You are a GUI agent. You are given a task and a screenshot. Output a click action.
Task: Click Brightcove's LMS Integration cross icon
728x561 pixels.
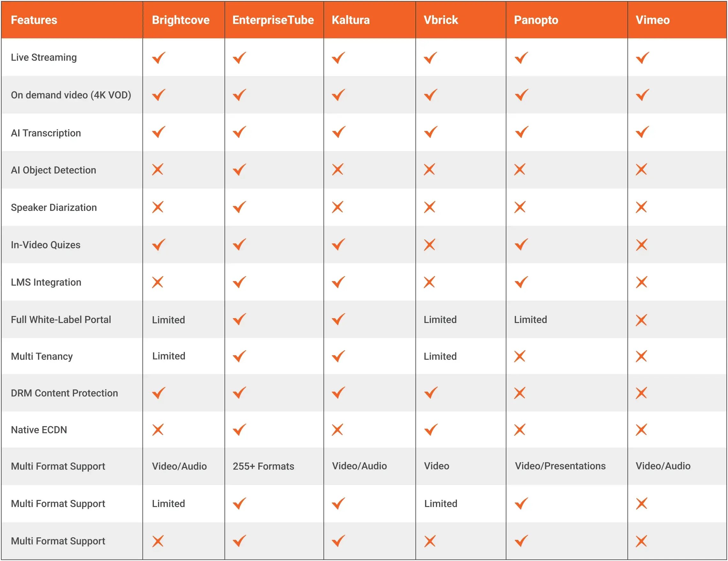click(158, 282)
